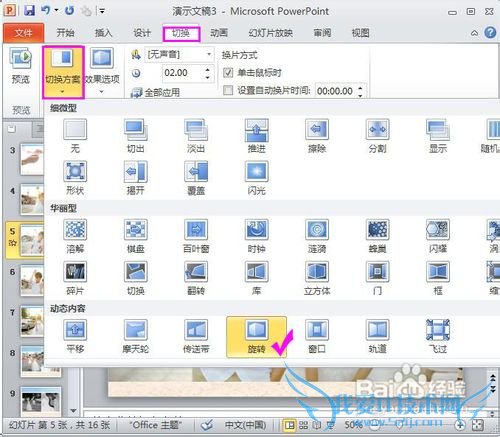Apply the 闪耀 glitter transition

coord(438,237)
